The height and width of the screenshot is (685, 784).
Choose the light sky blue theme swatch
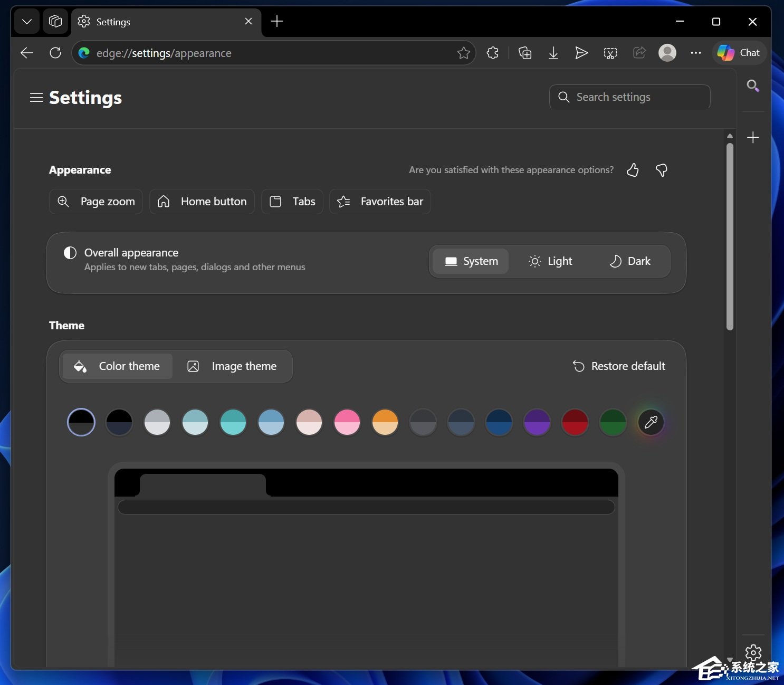pos(271,422)
